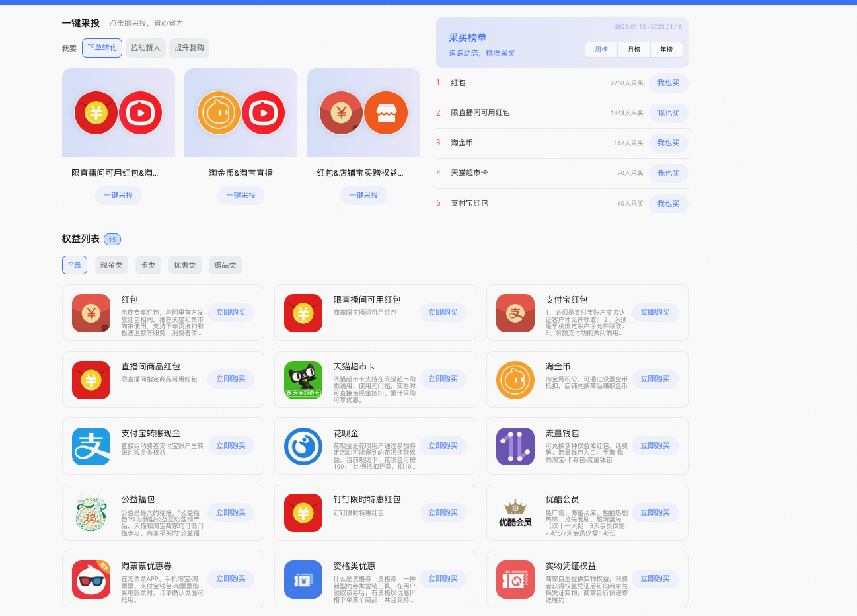Filter benefit list by 现金类
The height and width of the screenshot is (616, 857).
tap(112, 265)
